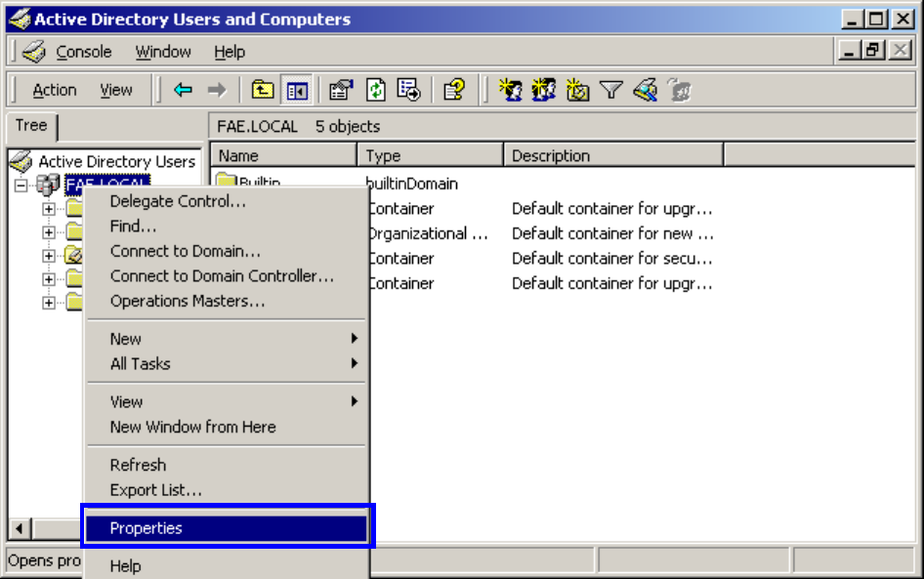Viewport: 924px width, 579px height.
Task: Click the Back arrow toolbar icon
Action: coord(184,90)
